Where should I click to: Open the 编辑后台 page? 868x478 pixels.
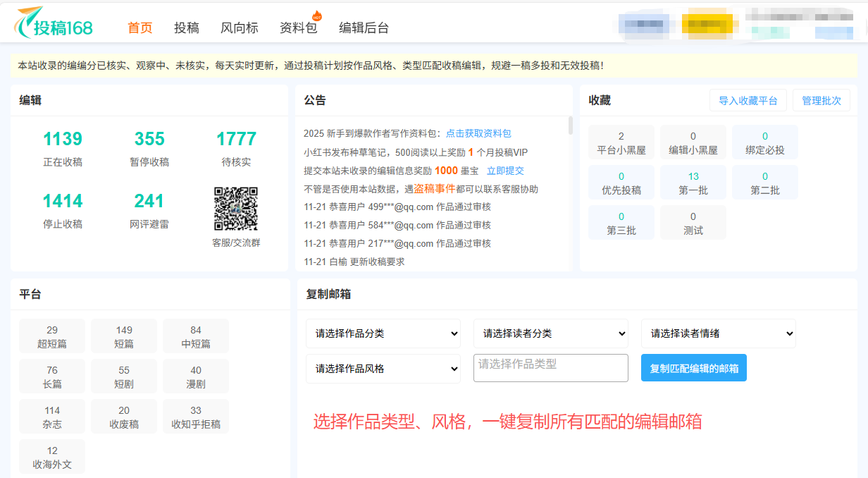point(364,27)
